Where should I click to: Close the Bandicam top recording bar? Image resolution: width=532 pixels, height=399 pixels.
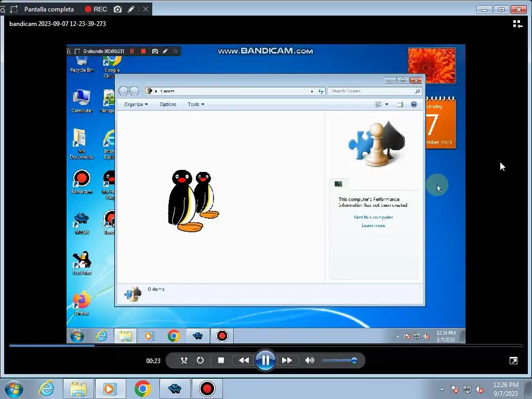[x=145, y=9]
